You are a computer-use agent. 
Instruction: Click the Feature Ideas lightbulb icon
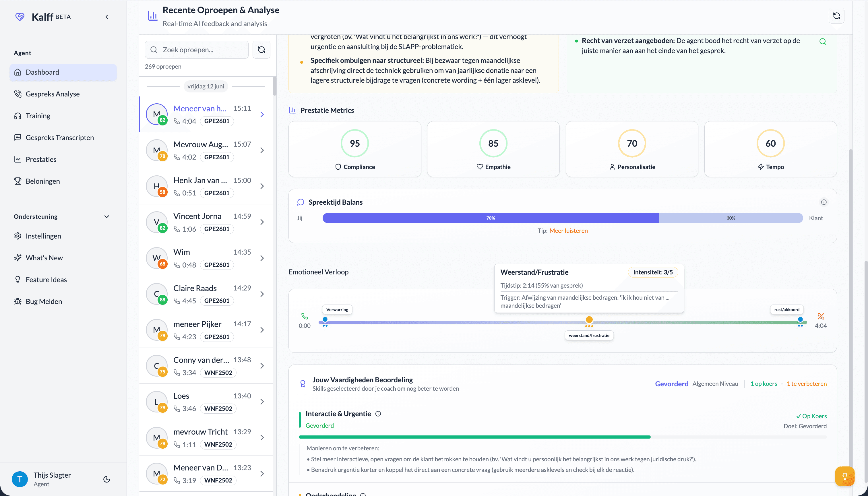[18, 279]
